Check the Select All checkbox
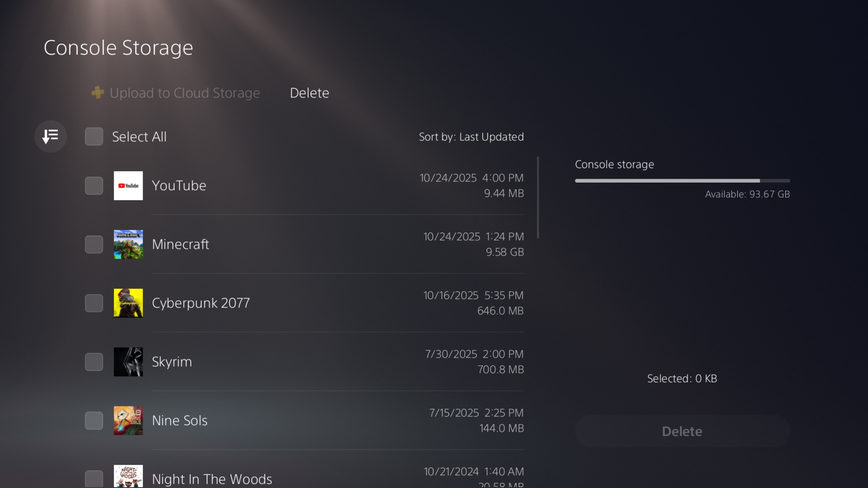The width and height of the screenshot is (868, 488). [x=94, y=136]
